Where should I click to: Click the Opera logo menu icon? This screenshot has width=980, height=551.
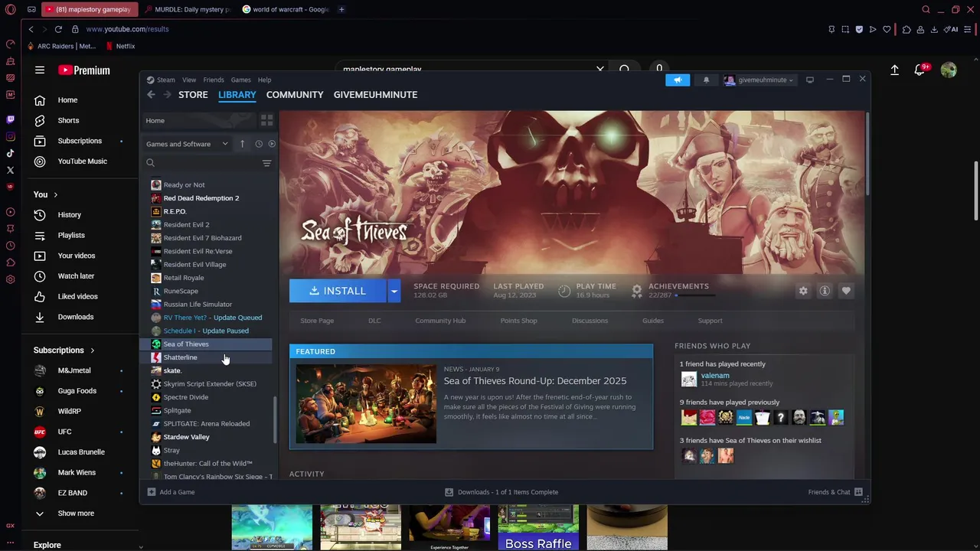10,10
